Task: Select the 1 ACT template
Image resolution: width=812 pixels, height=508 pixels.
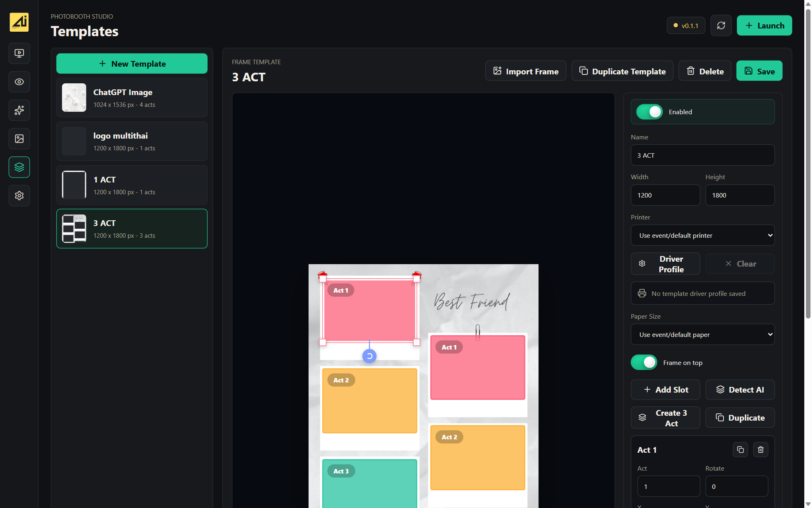Action: pos(132,185)
